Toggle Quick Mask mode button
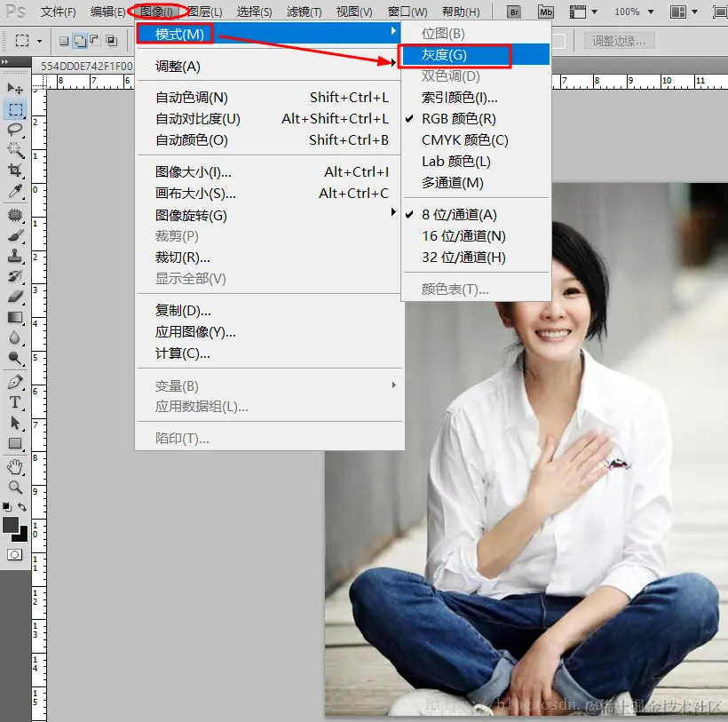This screenshot has height=722, width=728. 15,554
